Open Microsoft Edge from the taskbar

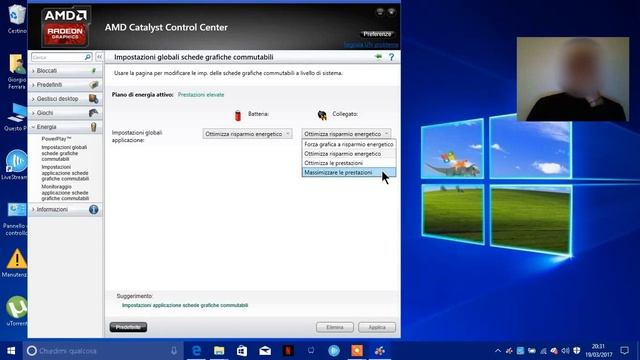coord(197,351)
